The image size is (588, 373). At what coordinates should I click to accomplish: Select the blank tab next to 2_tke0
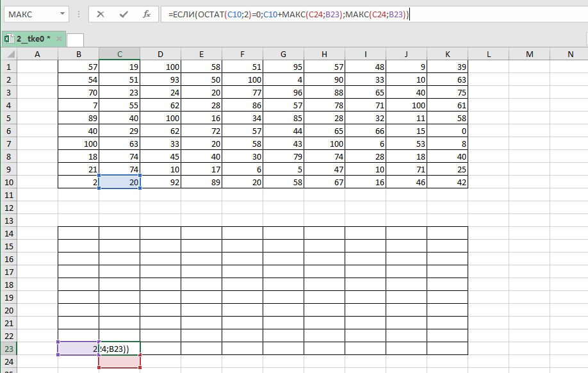coord(75,40)
